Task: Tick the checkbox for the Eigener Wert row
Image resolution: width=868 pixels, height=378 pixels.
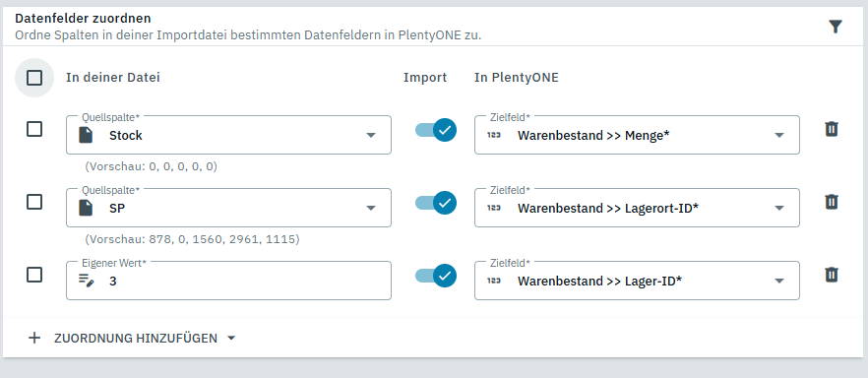Action: 34,275
